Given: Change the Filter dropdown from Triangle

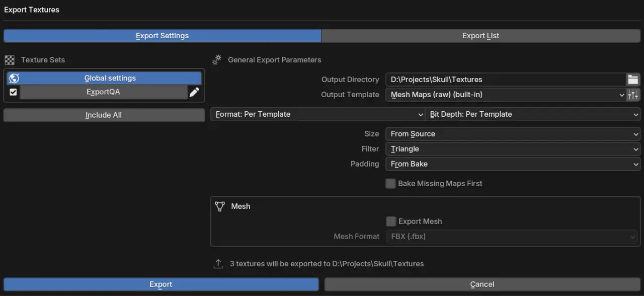Looking at the screenshot, I should (513, 149).
